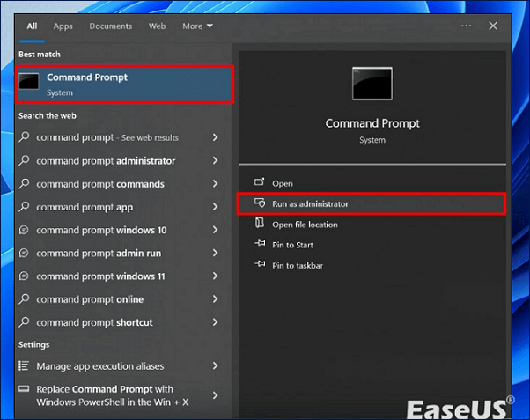Click the Command Prompt icon in Best match
This screenshot has width=530, height=420.
click(x=31, y=84)
